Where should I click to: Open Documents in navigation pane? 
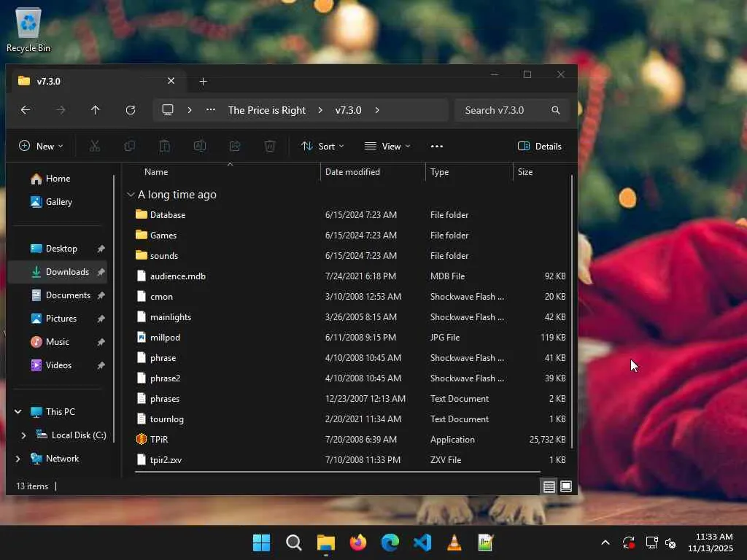pyautogui.click(x=58, y=295)
